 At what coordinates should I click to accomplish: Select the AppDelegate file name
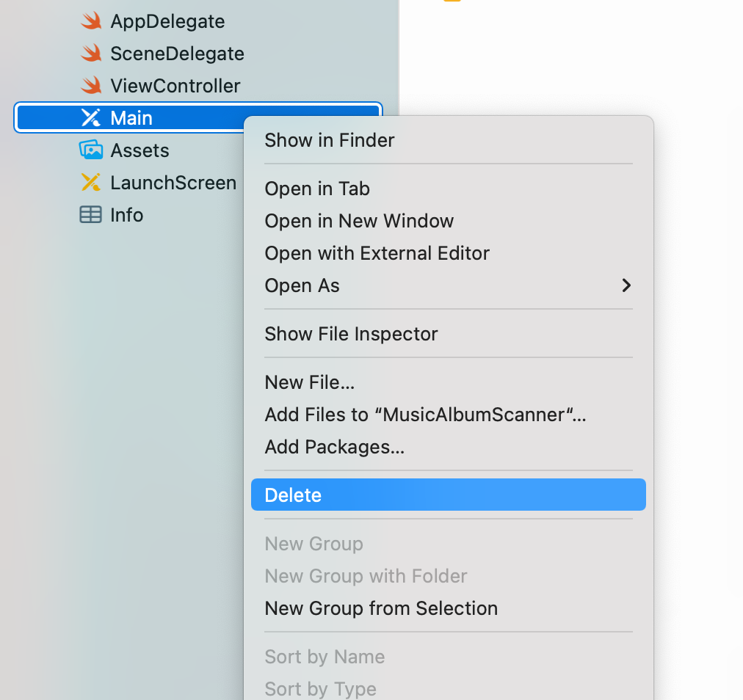tap(167, 22)
